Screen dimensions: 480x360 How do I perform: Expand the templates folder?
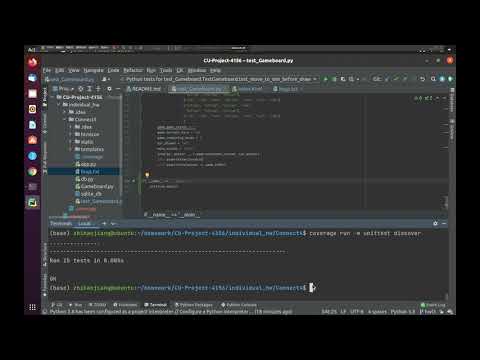pyautogui.click(x=71, y=149)
